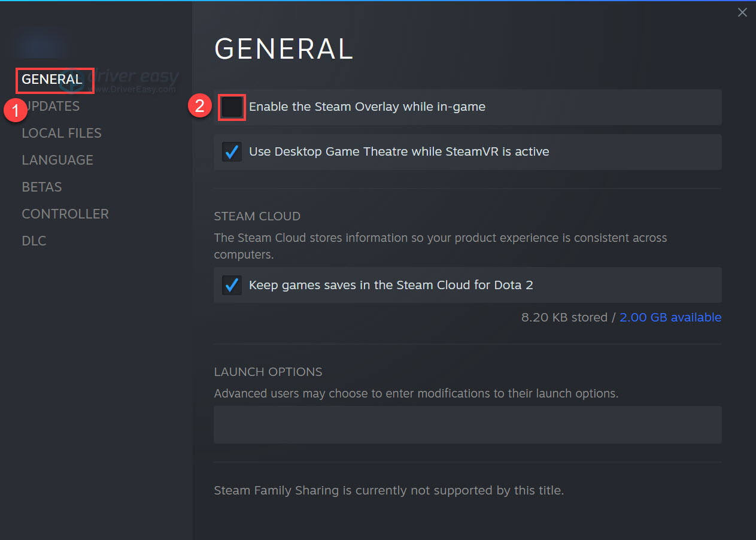Image resolution: width=756 pixels, height=540 pixels.
Task: Open the DLC tab
Action: coord(34,241)
